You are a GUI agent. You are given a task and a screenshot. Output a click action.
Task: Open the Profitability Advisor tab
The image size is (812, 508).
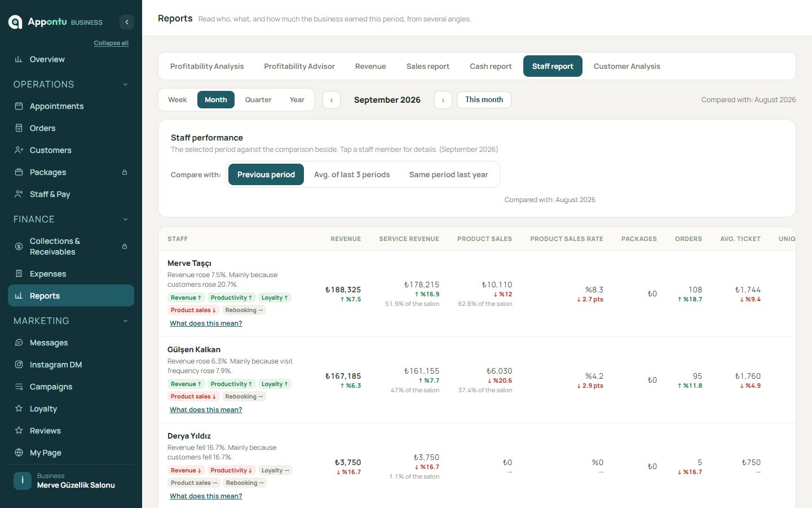pyautogui.click(x=299, y=66)
